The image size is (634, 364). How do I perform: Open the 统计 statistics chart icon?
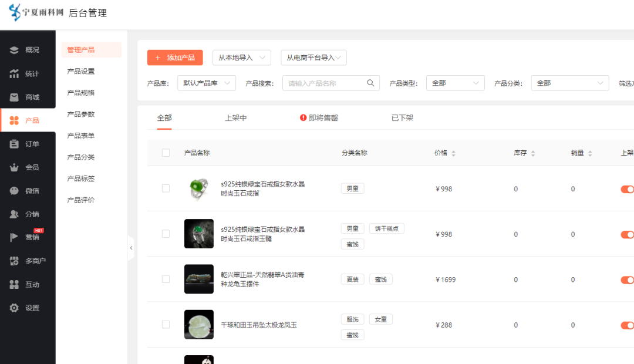coord(14,73)
